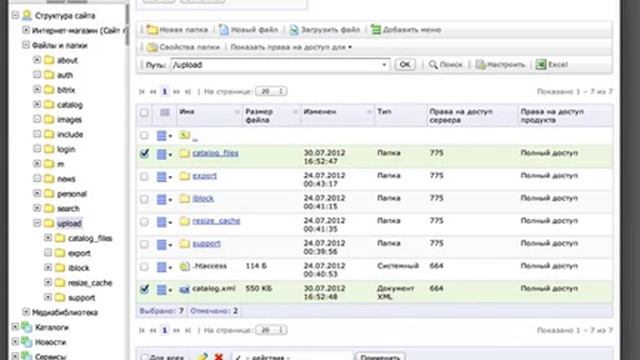Uncheck the catalog.xml row checkbox
Screen dimensions: 640x360
[144, 289]
